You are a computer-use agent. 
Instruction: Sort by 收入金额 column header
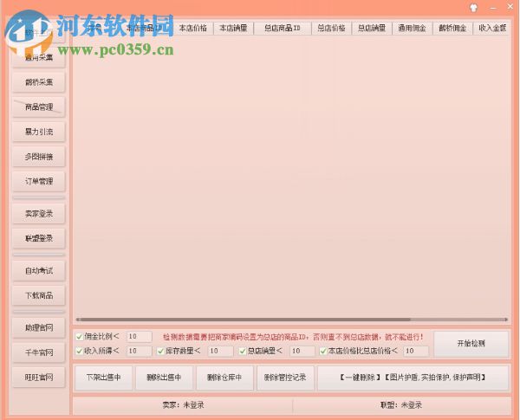(x=492, y=29)
